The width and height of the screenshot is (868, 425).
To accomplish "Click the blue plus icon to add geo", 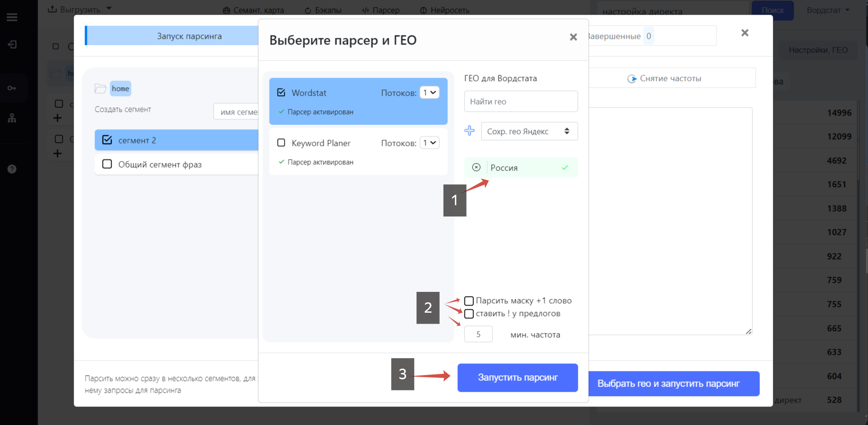I will click(x=470, y=131).
